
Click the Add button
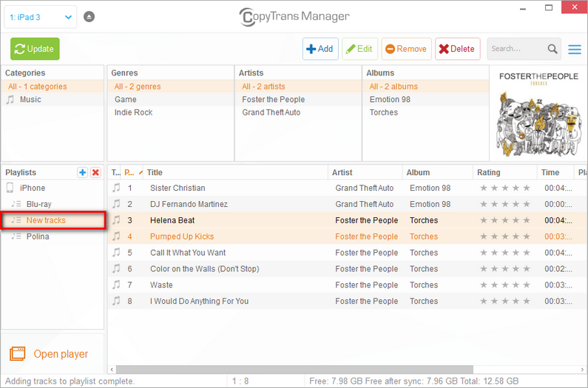click(320, 49)
